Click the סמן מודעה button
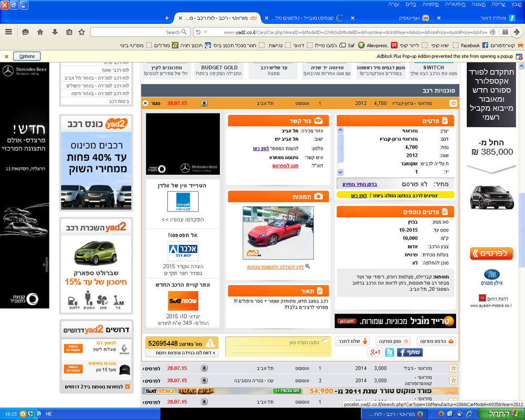Image resolution: width=525 pixels, height=420 pixels. coord(393,341)
